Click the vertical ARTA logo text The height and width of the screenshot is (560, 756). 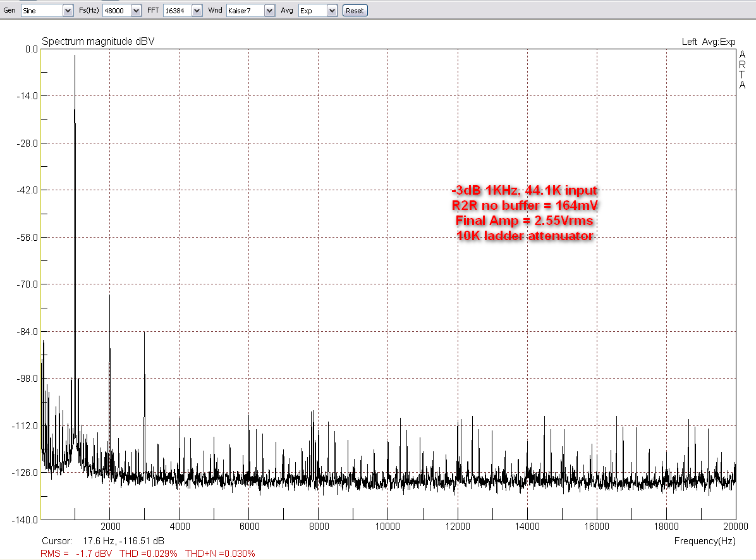pos(742,70)
